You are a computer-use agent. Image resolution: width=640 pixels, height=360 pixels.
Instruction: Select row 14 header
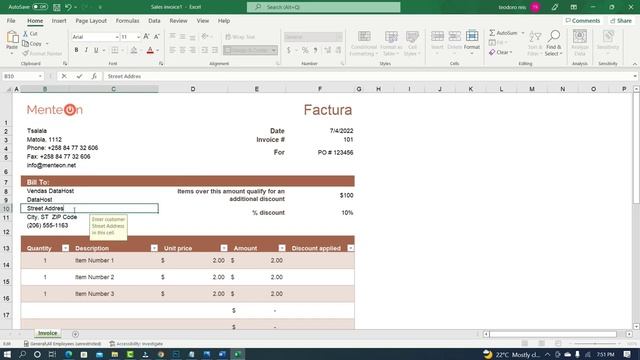click(x=6, y=265)
